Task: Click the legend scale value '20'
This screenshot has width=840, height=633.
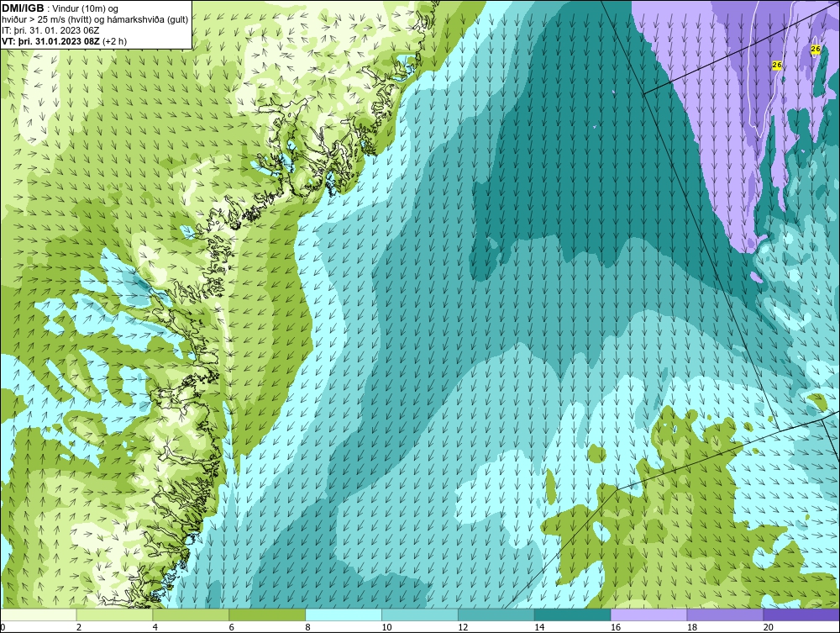Action: pos(768,627)
